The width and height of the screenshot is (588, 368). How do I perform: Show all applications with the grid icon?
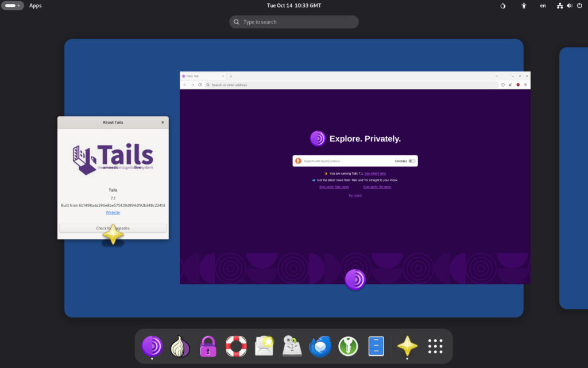[x=435, y=346]
